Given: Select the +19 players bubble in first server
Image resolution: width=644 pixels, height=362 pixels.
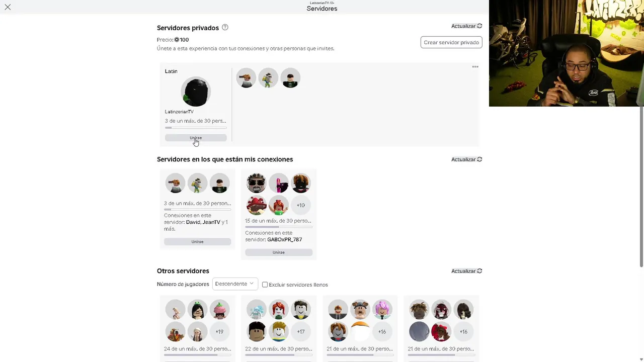Looking at the screenshot, I should (219, 332).
